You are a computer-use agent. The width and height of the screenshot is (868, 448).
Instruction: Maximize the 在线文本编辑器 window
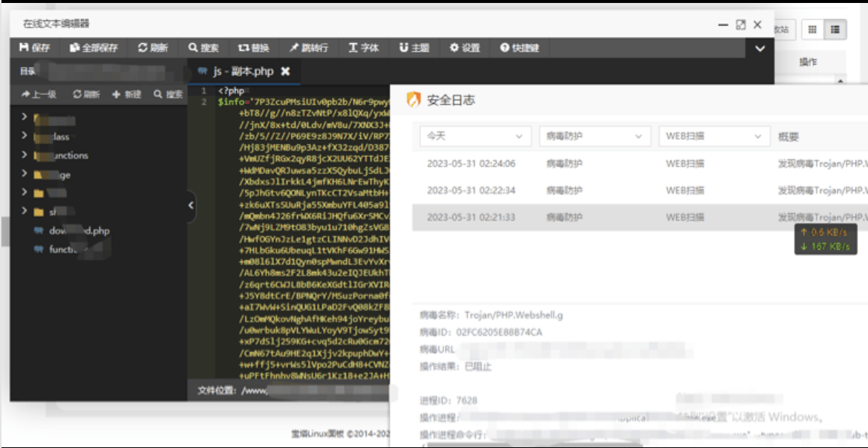point(741,25)
